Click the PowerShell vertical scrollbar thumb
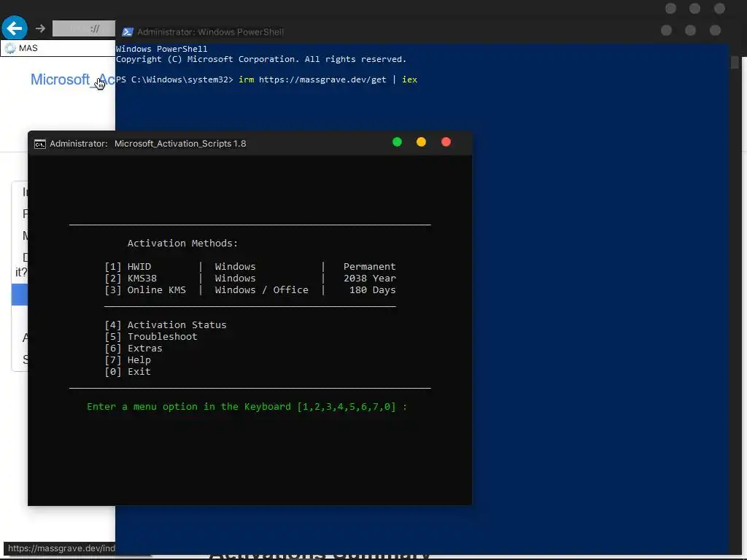This screenshot has width=747, height=560. pos(735,62)
